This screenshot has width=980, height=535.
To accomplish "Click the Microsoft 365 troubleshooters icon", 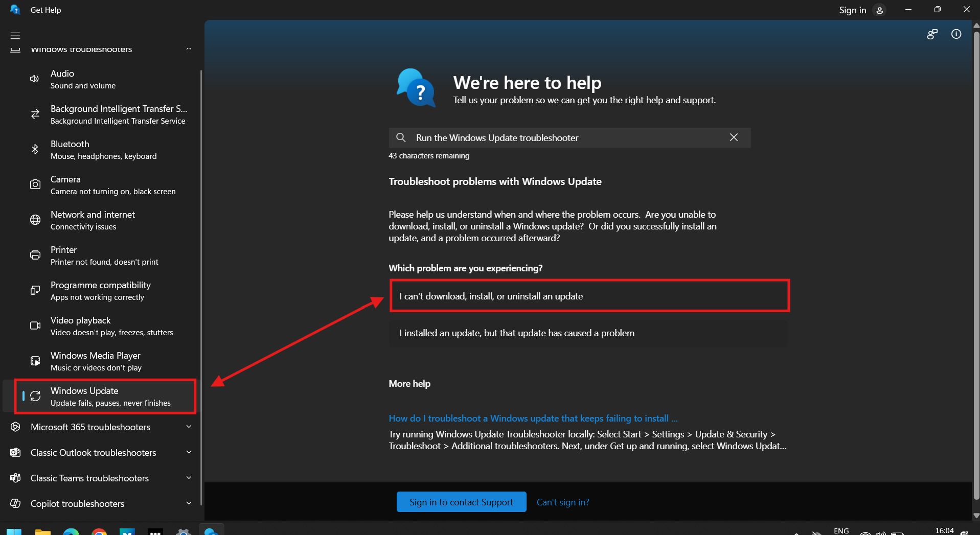I will [x=15, y=427].
